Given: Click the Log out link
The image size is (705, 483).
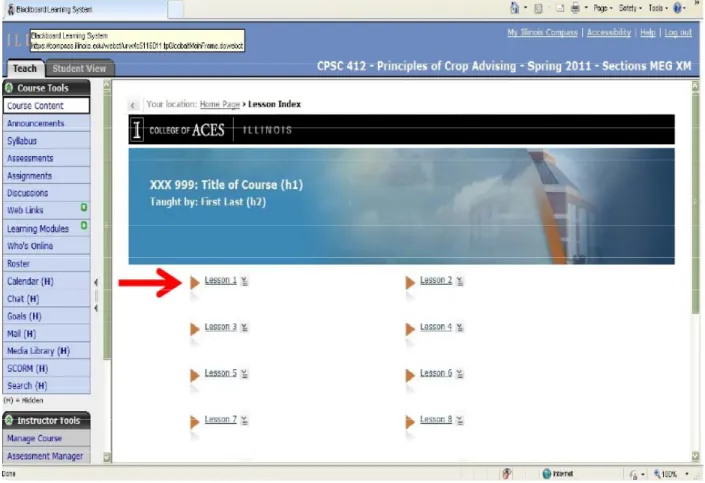Looking at the screenshot, I should [x=678, y=32].
